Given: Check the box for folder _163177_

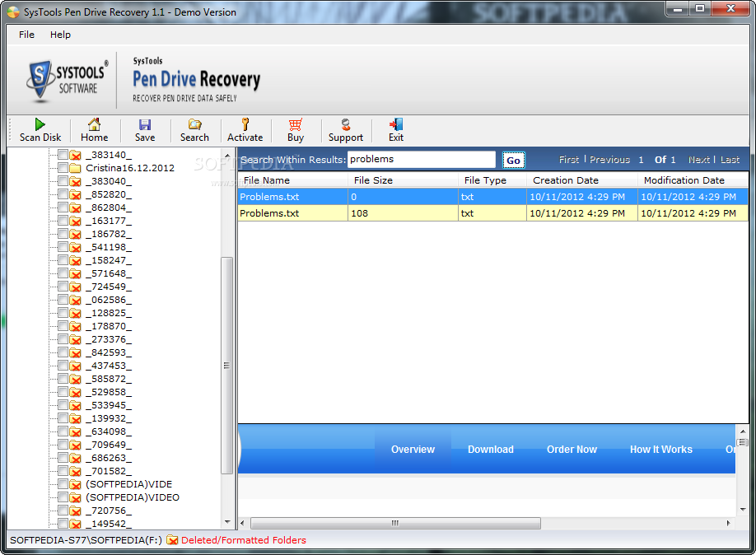Looking at the screenshot, I should (x=63, y=221).
